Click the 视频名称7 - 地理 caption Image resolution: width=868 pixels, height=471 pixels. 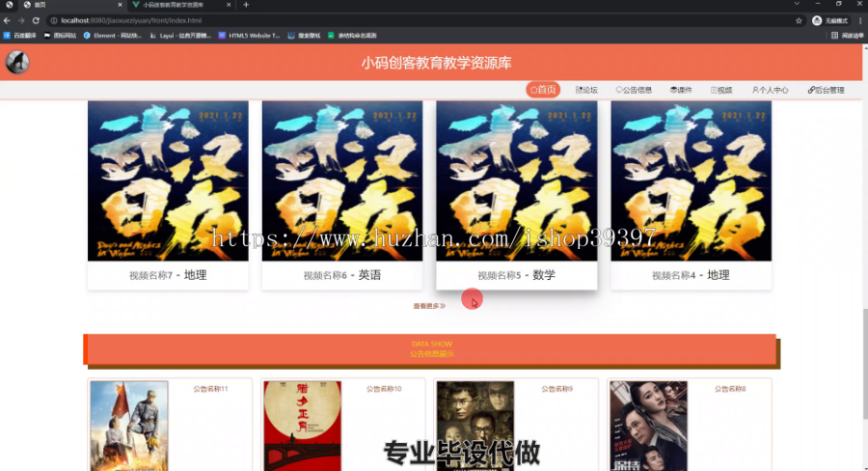coord(168,275)
